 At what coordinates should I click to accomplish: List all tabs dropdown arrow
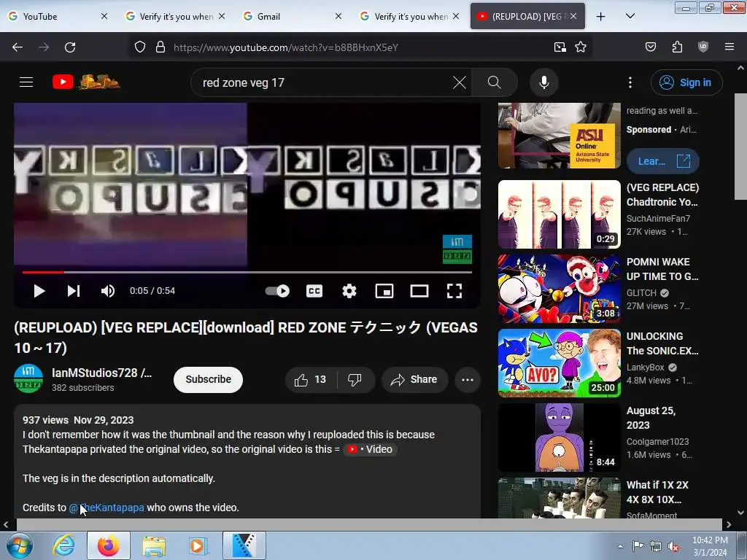click(630, 16)
